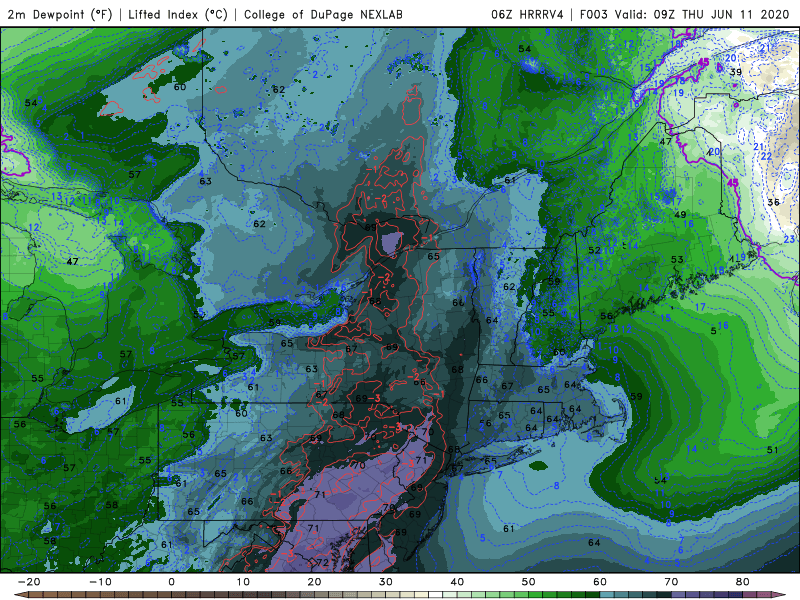The width and height of the screenshot is (800, 600).
Task: Click the 0 label on the color scale
Action: pyautogui.click(x=171, y=582)
